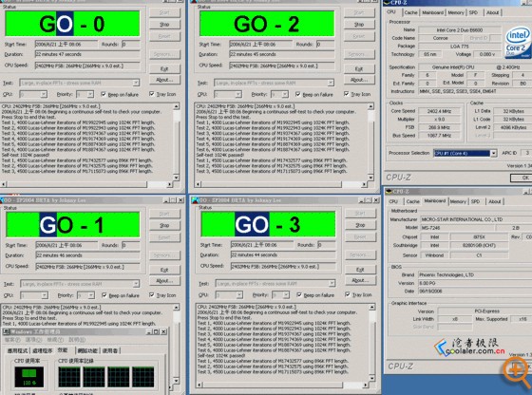This screenshot has height=395, width=532.
Task: Click the horizontal scrollbar under GO-2 log
Action: (281, 184)
